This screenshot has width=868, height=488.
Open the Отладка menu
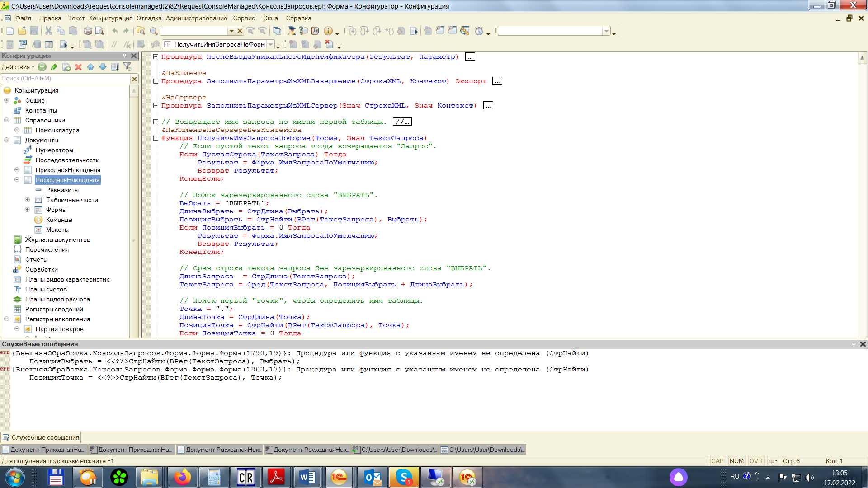[x=149, y=18]
